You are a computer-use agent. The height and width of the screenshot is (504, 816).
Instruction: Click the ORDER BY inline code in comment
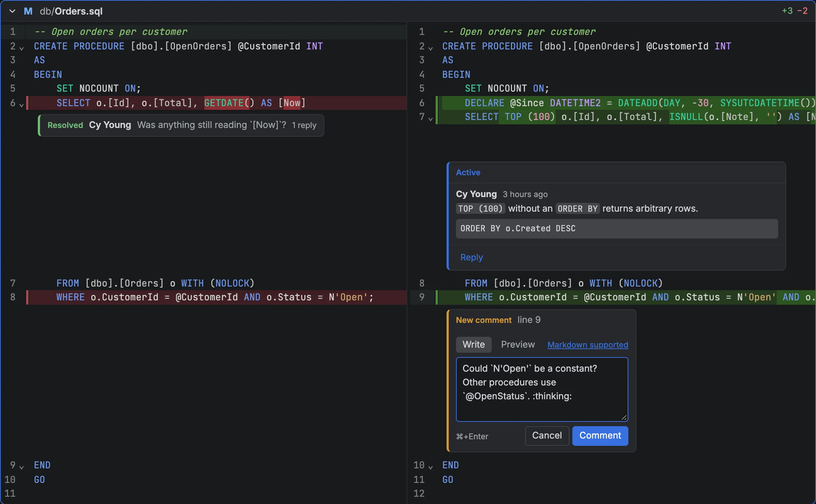click(577, 209)
